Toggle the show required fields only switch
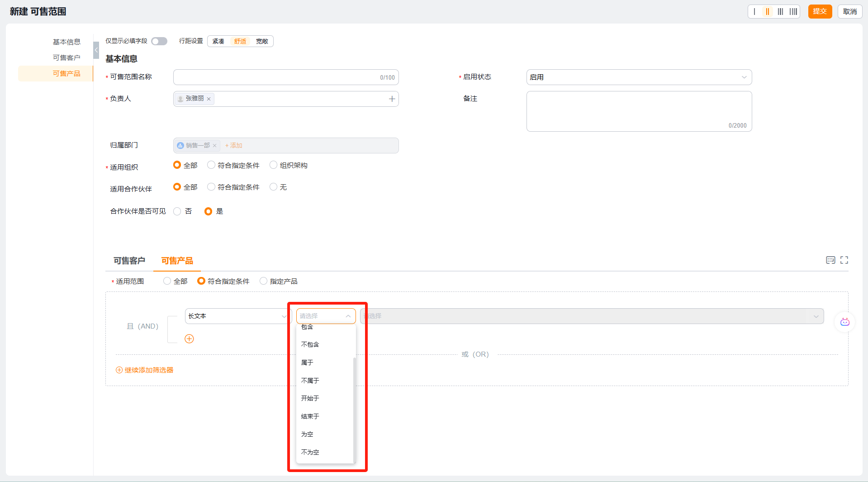This screenshot has height=482, width=868. pyautogui.click(x=159, y=42)
